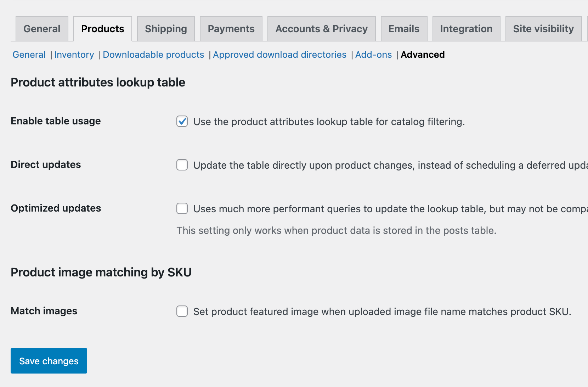
Task: Open the Payments settings tab
Action: [231, 29]
